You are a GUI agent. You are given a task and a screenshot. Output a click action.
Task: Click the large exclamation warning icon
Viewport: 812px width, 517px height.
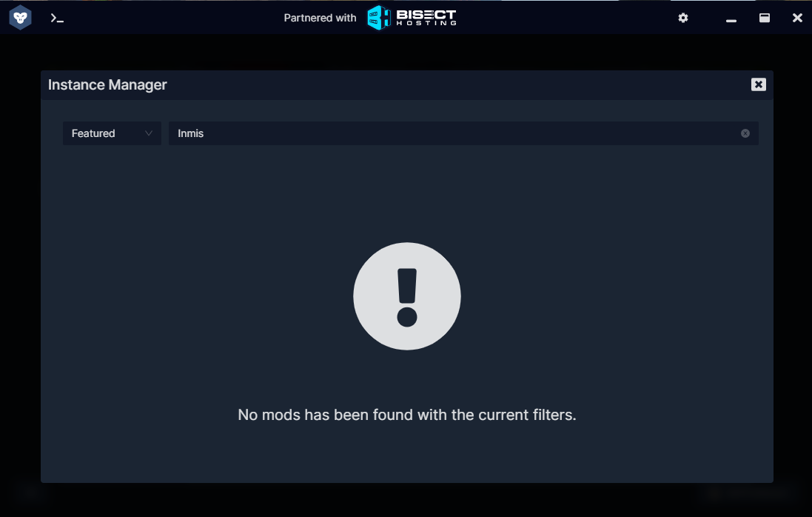pos(407,296)
